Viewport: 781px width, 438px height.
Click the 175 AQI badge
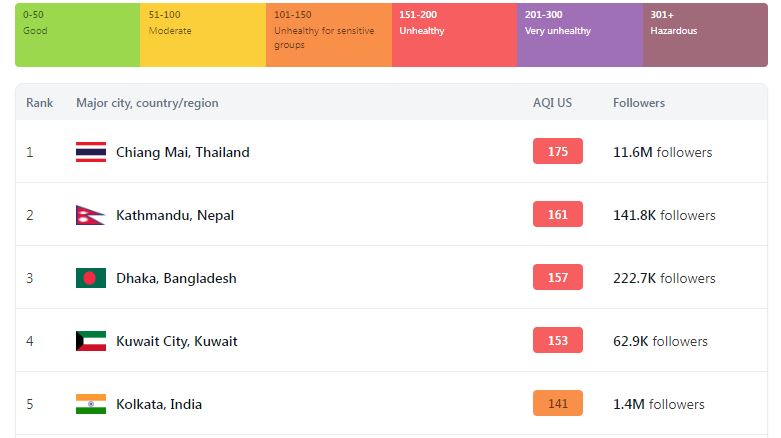[x=558, y=151]
